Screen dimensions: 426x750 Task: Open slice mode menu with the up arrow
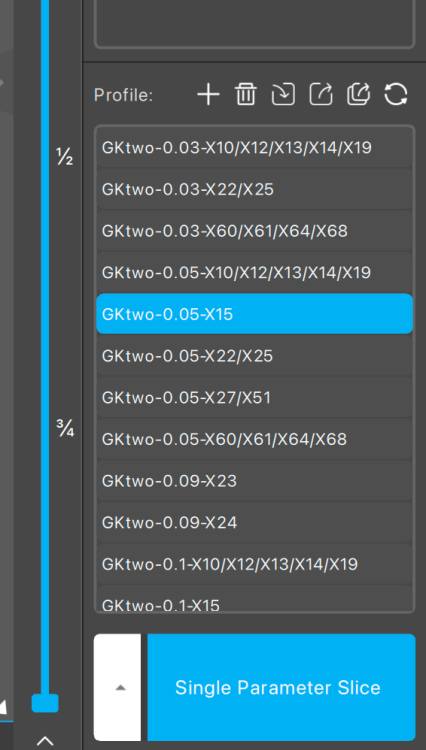pyautogui.click(x=120, y=687)
